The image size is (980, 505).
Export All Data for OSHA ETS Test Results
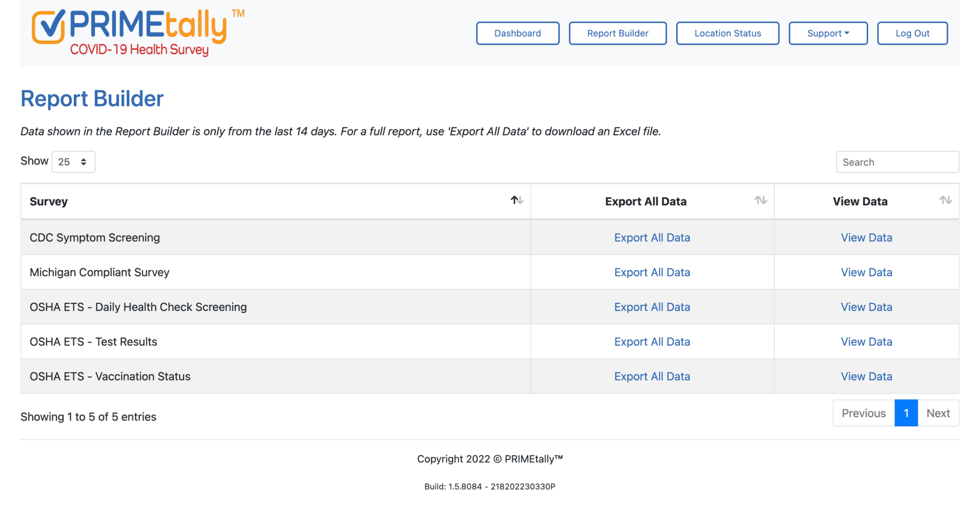(652, 342)
